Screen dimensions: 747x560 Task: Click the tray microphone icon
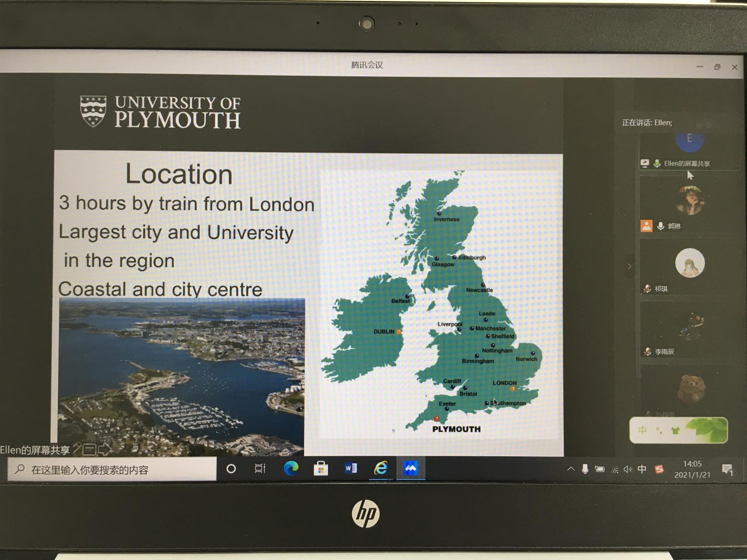pos(585,469)
